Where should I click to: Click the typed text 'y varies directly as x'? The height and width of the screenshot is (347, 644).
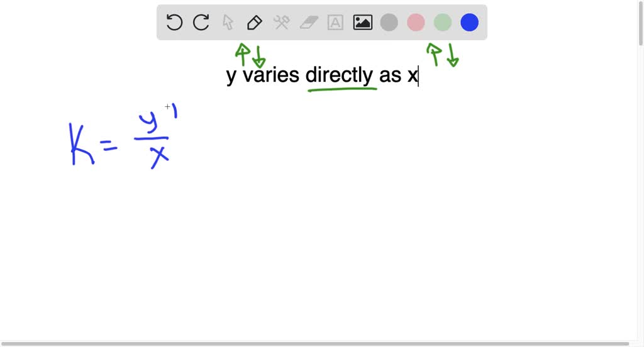coord(322,75)
